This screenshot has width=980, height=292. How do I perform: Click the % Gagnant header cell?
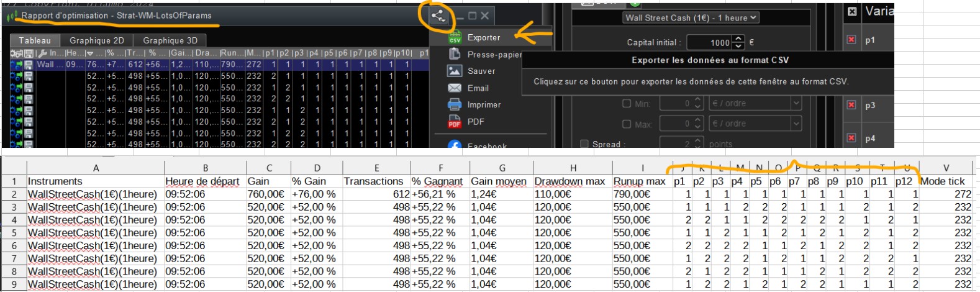point(440,181)
